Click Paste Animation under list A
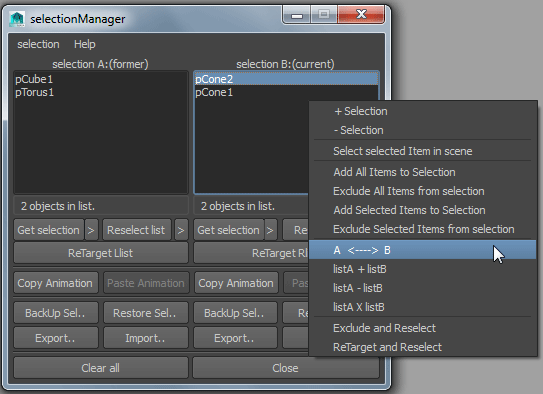 click(146, 283)
